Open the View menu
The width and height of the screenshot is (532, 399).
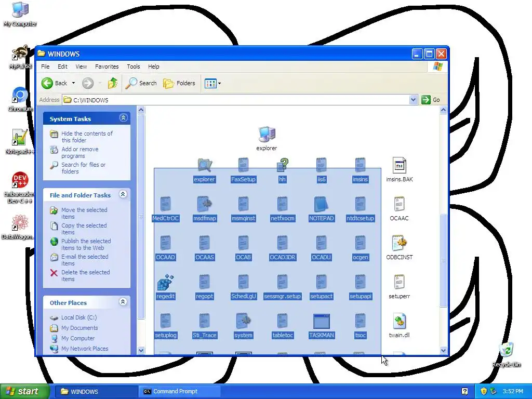[x=81, y=66]
